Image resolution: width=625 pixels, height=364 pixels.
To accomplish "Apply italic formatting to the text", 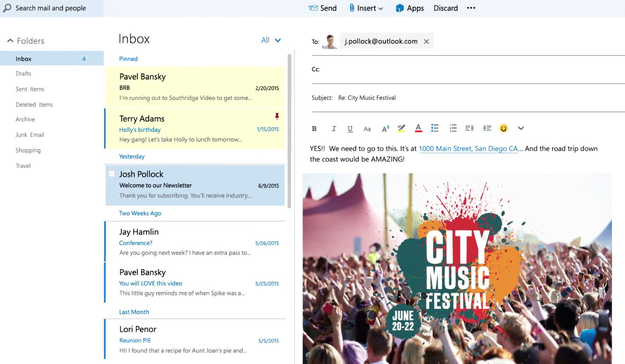I will pos(334,128).
